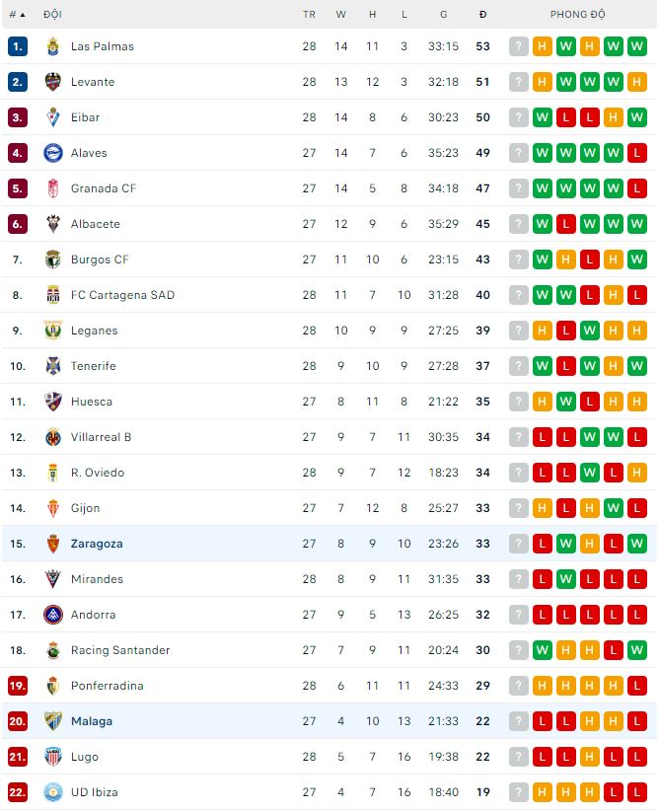The height and width of the screenshot is (812, 659).
Task: Click the Levante team logo
Action: point(53,82)
